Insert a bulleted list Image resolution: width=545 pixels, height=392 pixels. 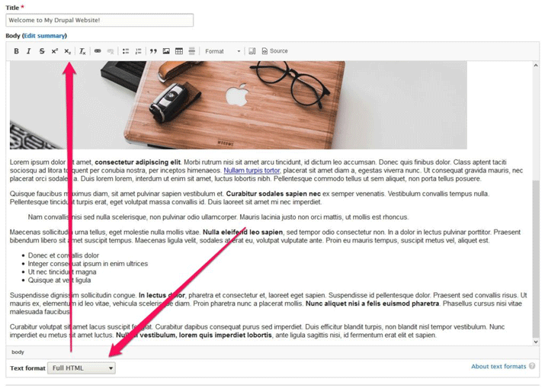(126, 51)
